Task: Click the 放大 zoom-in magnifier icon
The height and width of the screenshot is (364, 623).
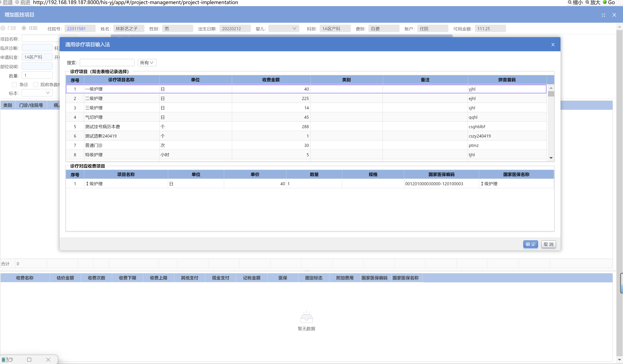Action: [x=587, y=2]
